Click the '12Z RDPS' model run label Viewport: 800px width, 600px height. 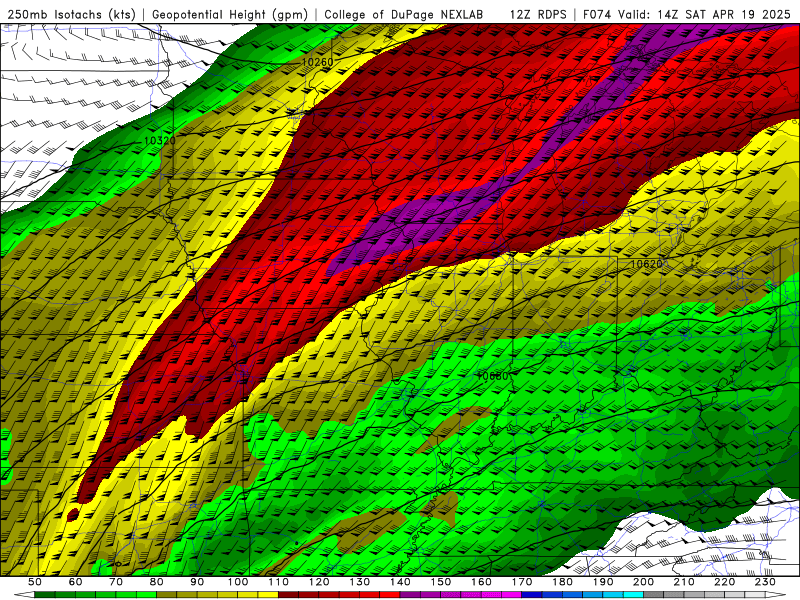538,14
